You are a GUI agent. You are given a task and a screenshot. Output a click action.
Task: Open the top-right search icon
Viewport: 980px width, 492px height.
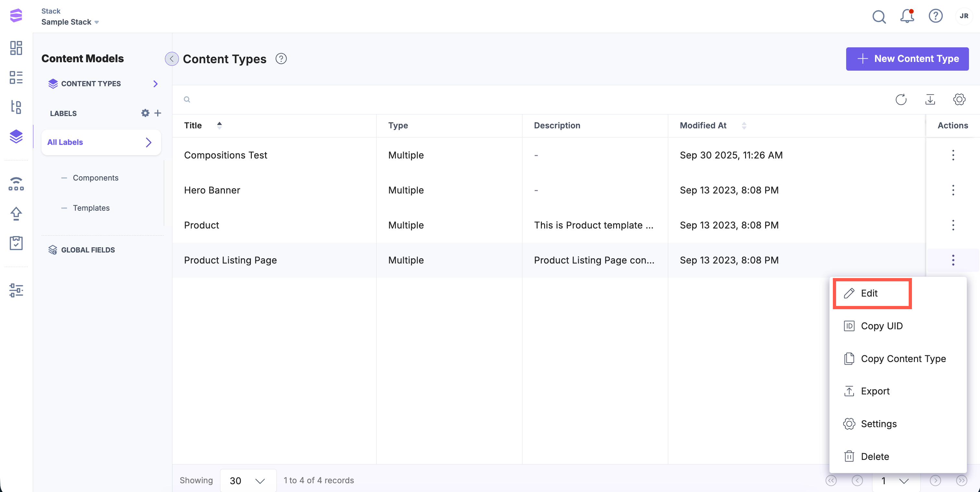(879, 16)
